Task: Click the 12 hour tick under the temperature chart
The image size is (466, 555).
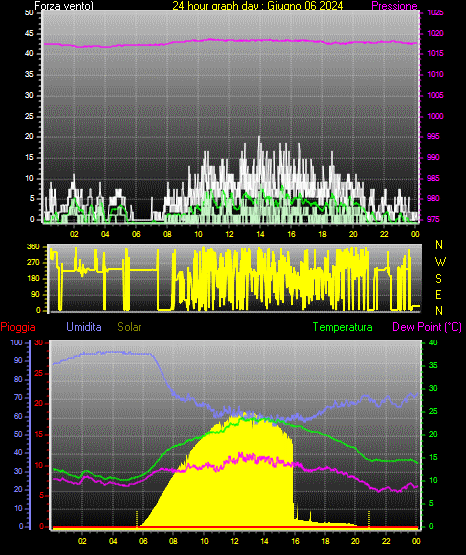Action: click(235, 541)
